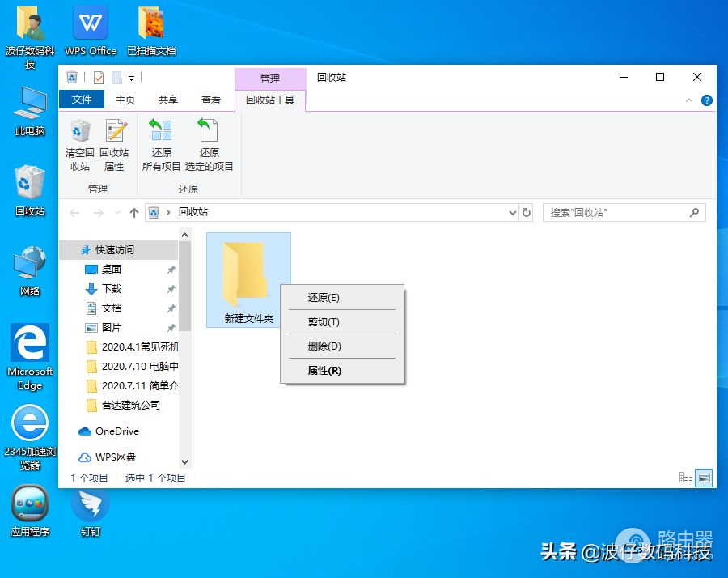
Task: Click the help question mark icon
Action: pyautogui.click(x=706, y=100)
